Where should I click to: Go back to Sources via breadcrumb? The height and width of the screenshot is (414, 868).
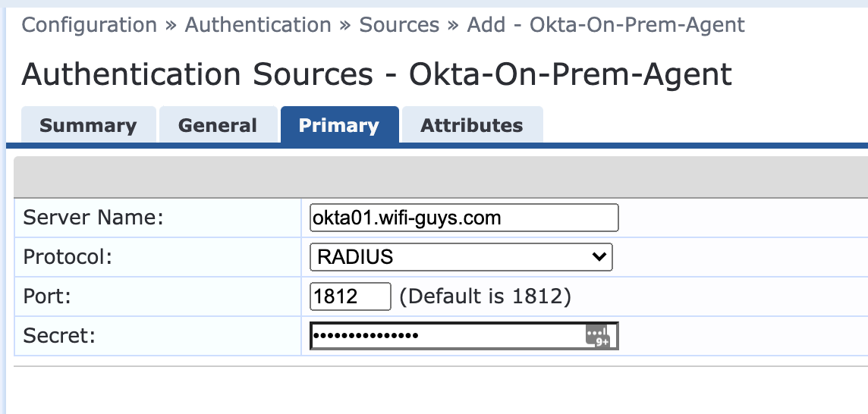(x=399, y=25)
